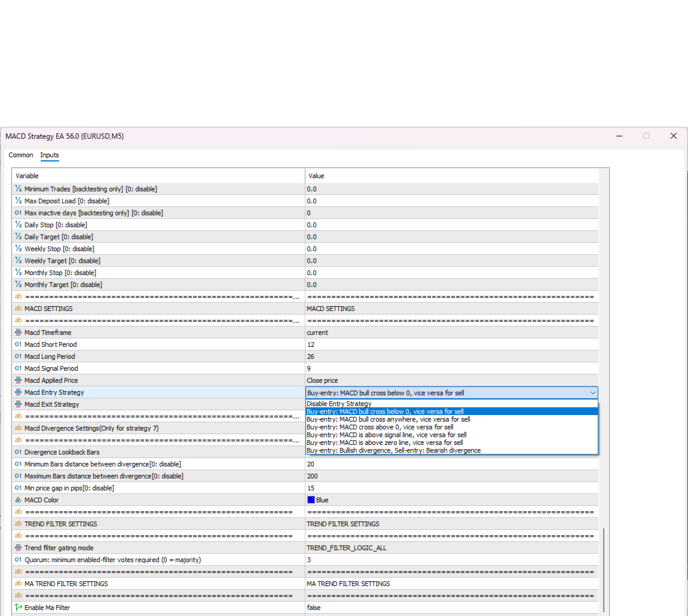This screenshot has height=616, width=688.
Task: Click the Minimum Trades type icon
Action: [18, 188]
